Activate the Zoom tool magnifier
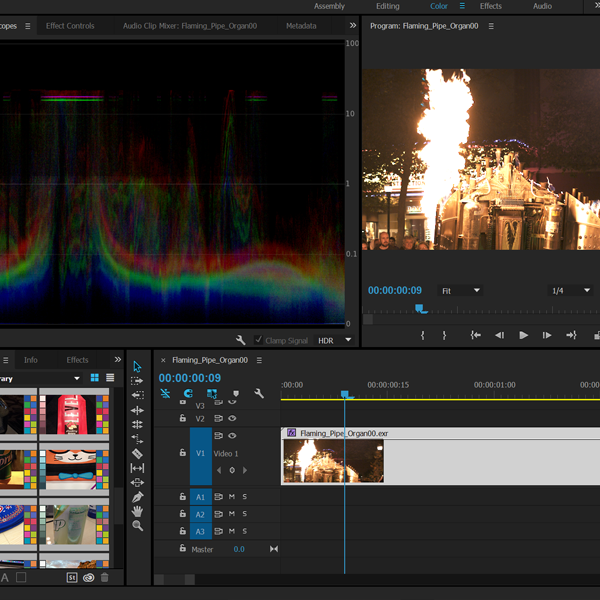This screenshot has height=600, width=600. pos(137,526)
